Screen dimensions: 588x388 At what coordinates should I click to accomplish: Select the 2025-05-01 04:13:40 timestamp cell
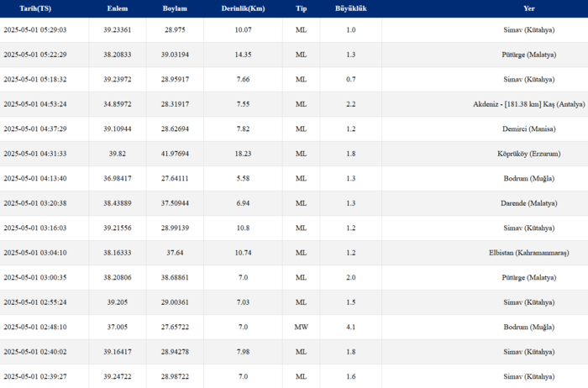coord(35,178)
